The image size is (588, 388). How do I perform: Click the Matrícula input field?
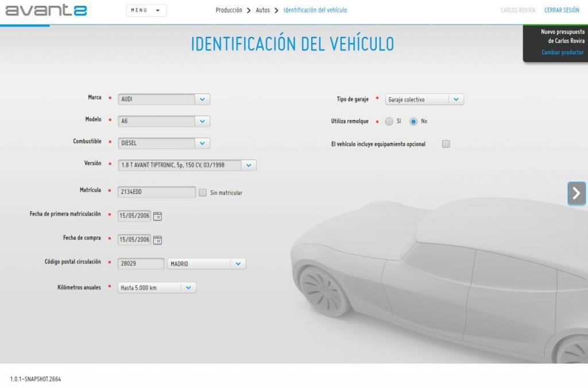click(x=155, y=192)
